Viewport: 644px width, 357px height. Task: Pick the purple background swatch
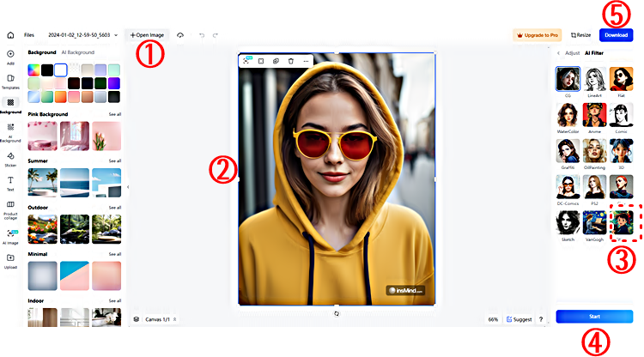tap(114, 83)
